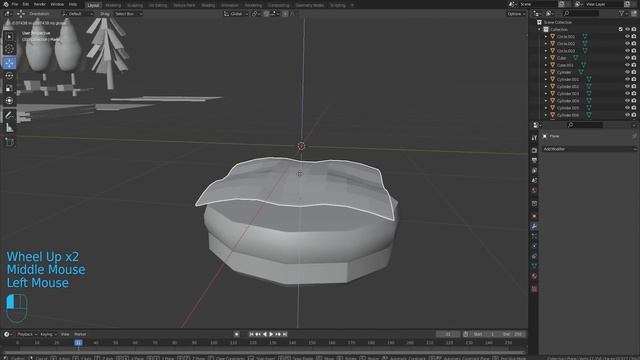This screenshot has width=640, height=360.
Task: Click the blue playhead frame marker
Action: pos(78,343)
